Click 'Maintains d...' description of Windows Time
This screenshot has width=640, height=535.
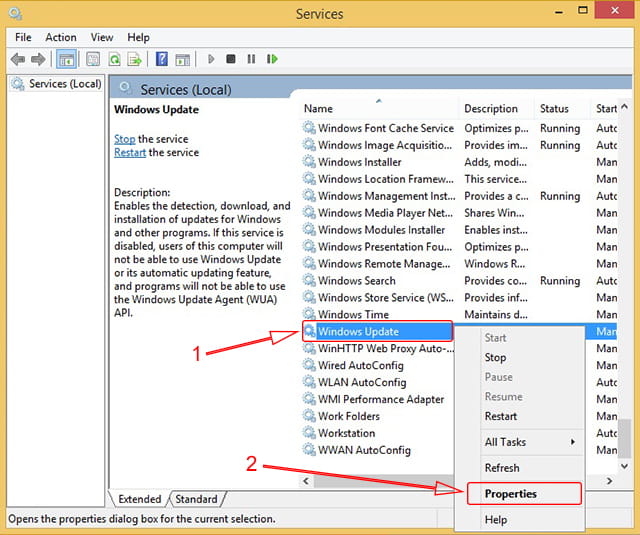pyautogui.click(x=496, y=315)
